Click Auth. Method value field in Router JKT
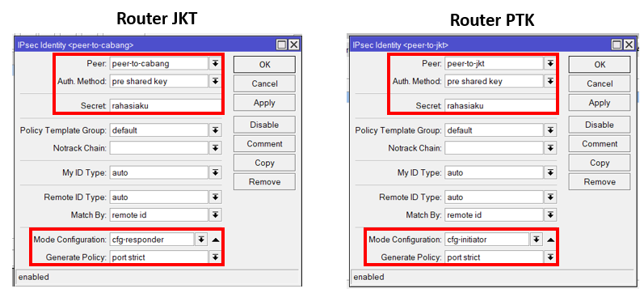The width and height of the screenshot is (644, 293). 159,81
